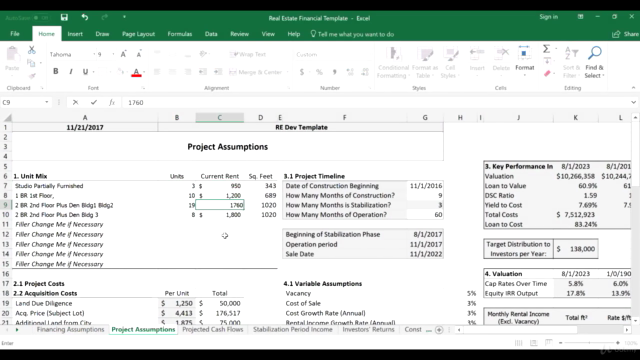Select Sale Date value 11/1/2022

coord(425,254)
